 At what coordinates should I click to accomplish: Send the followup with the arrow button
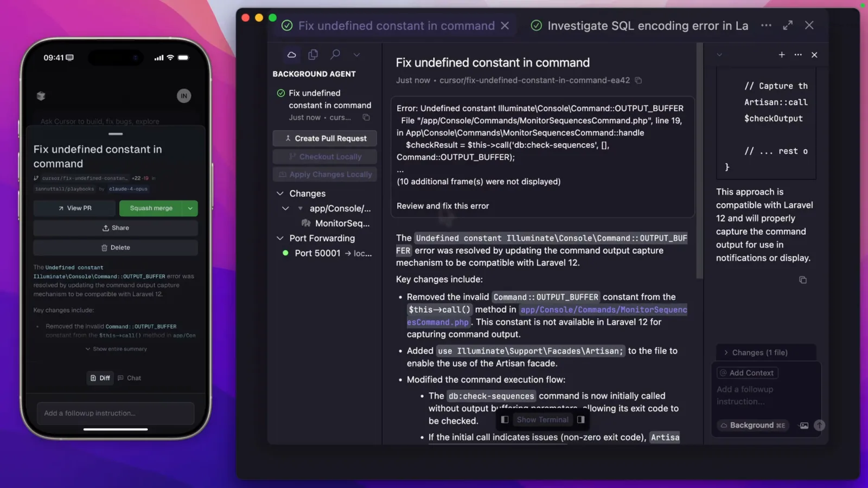click(x=820, y=426)
